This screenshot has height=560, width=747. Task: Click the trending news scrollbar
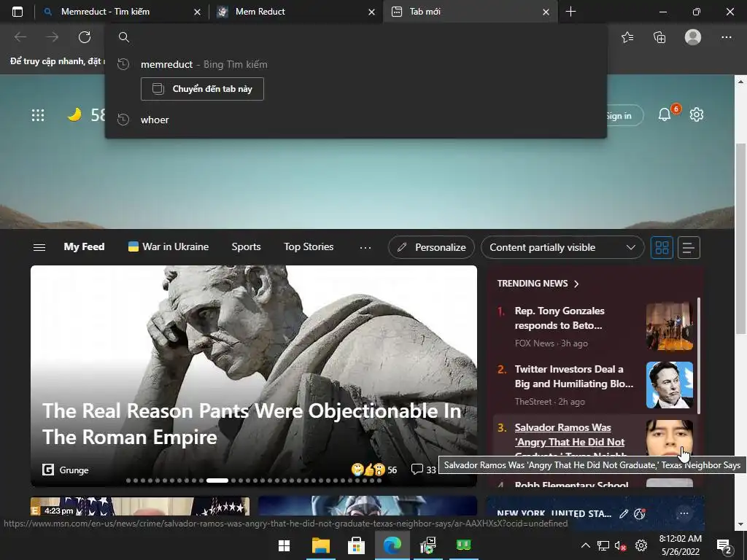click(698, 355)
